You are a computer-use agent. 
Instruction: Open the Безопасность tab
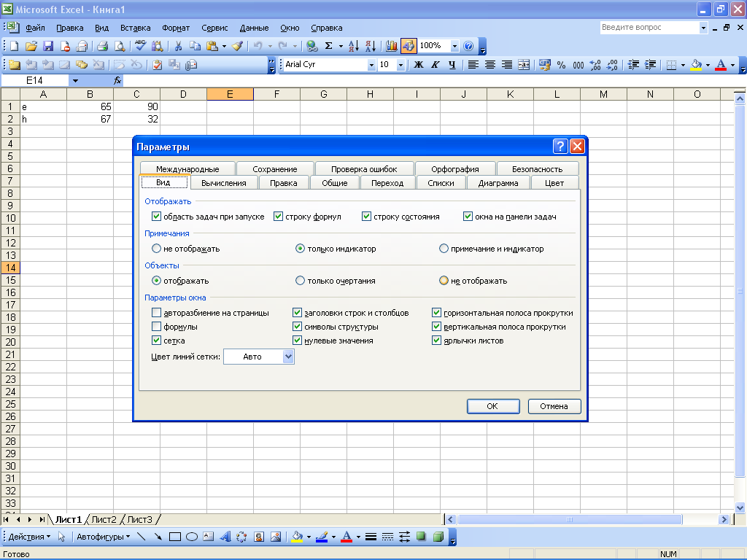click(x=537, y=169)
